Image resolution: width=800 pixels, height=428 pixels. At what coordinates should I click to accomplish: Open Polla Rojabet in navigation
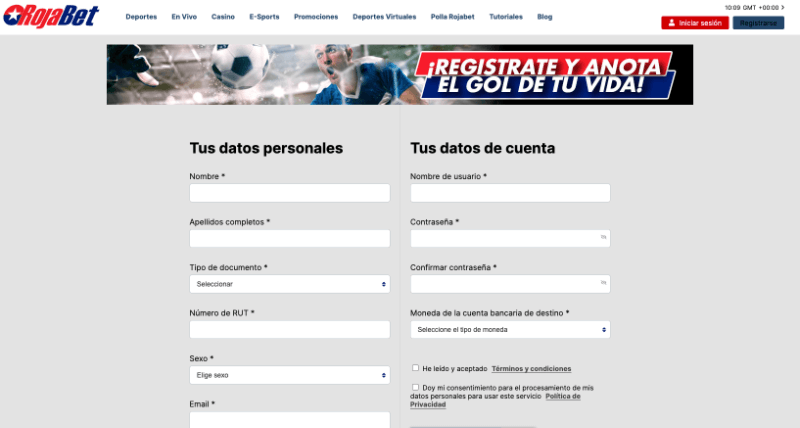click(453, 17)
